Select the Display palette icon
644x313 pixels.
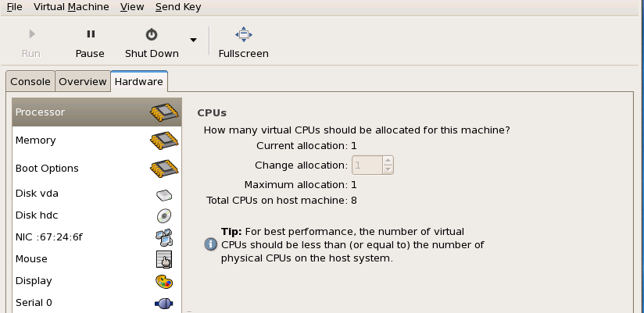163,281
